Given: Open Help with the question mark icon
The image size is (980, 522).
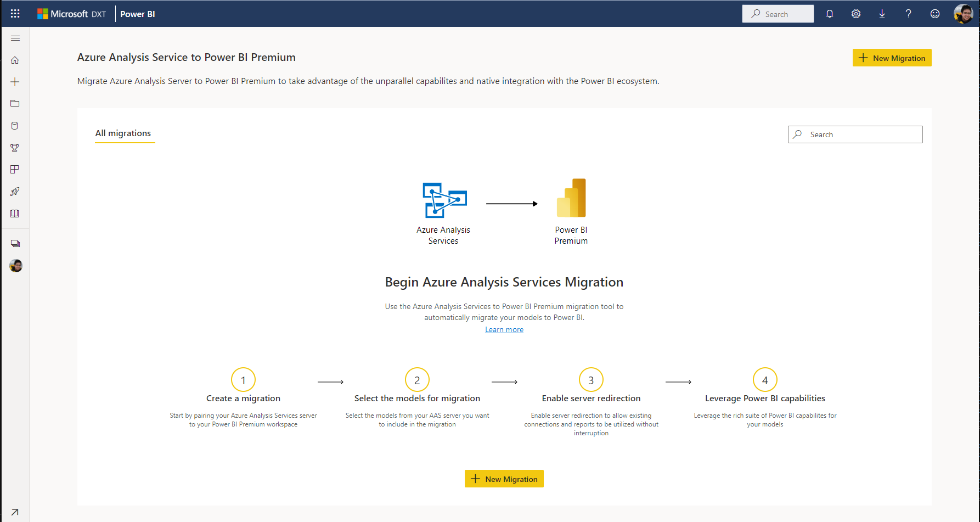Looking at the screenshot, I should point(908,14).
